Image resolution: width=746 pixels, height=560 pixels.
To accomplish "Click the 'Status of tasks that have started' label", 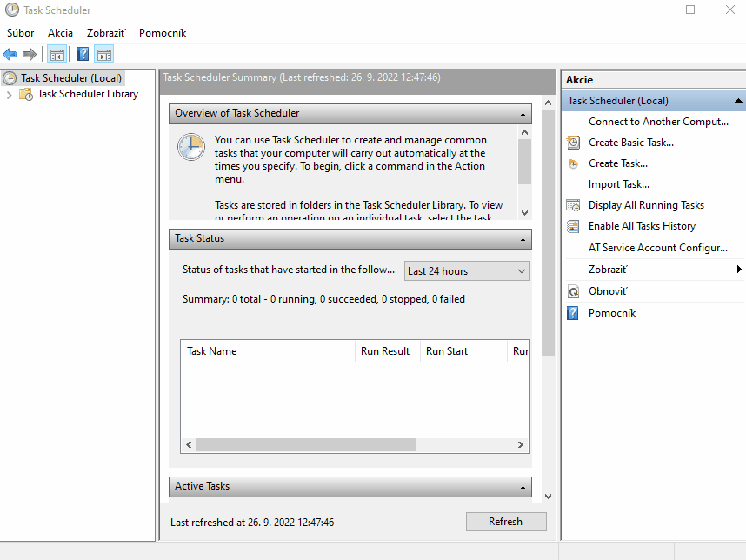I will coord(289,270).
